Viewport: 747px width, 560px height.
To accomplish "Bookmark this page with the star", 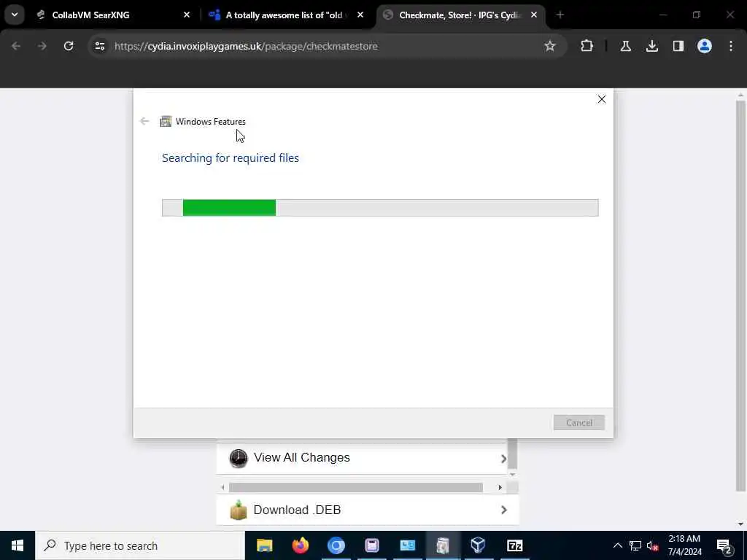I will 550,46.
